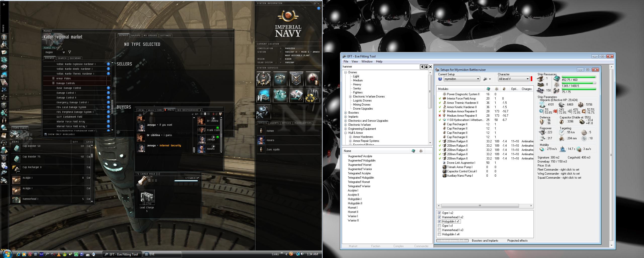Uncheck the Ogre I x2 drone checkbox
The height and width of the screenshot is (258, 644).
point(439,213)
